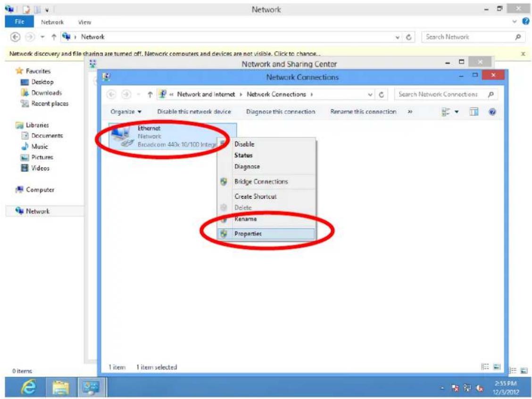Expand Network Connections address history dropdown
Viewport: 532px width, 399px height.
[370, 95]
